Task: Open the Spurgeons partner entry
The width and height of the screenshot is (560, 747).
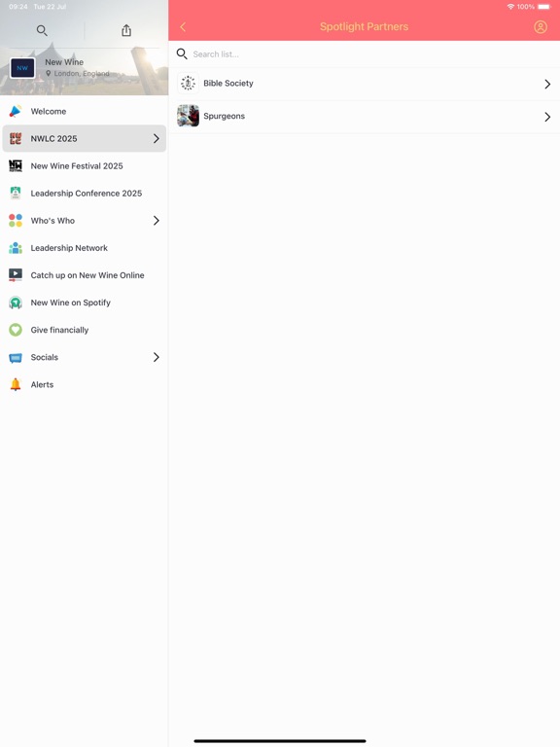Action: (x=365, y=117)
